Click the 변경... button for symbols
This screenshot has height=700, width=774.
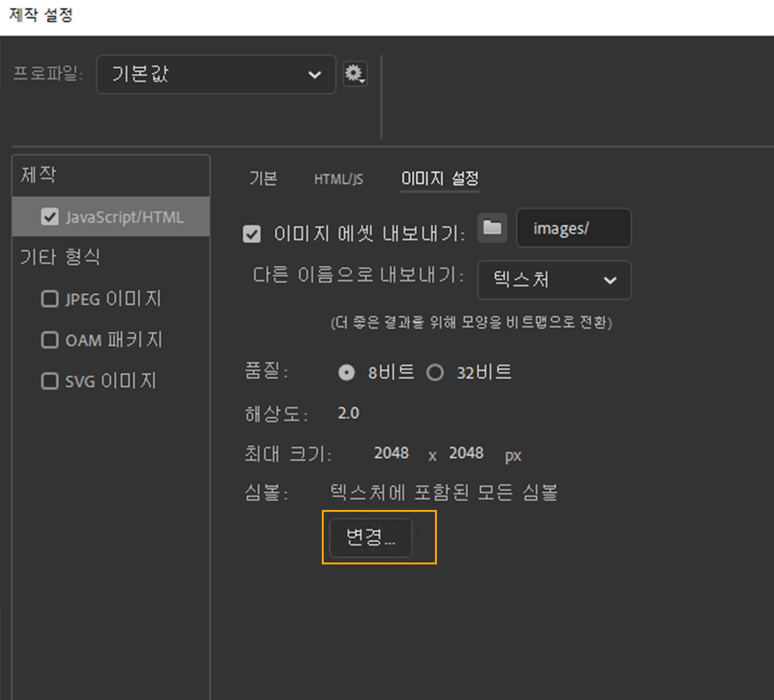371,538
